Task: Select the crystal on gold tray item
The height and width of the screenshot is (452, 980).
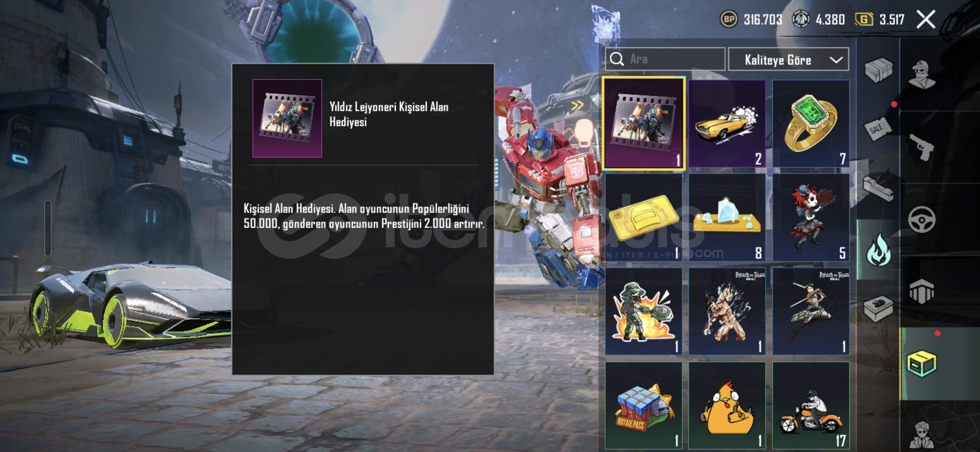Action: click(x=727, y=218)
